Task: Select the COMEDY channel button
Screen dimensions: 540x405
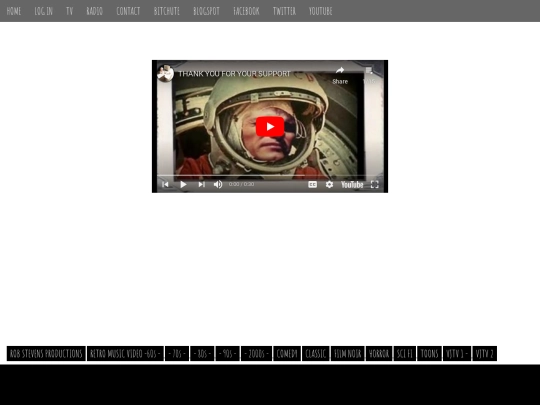Action: 287,353
